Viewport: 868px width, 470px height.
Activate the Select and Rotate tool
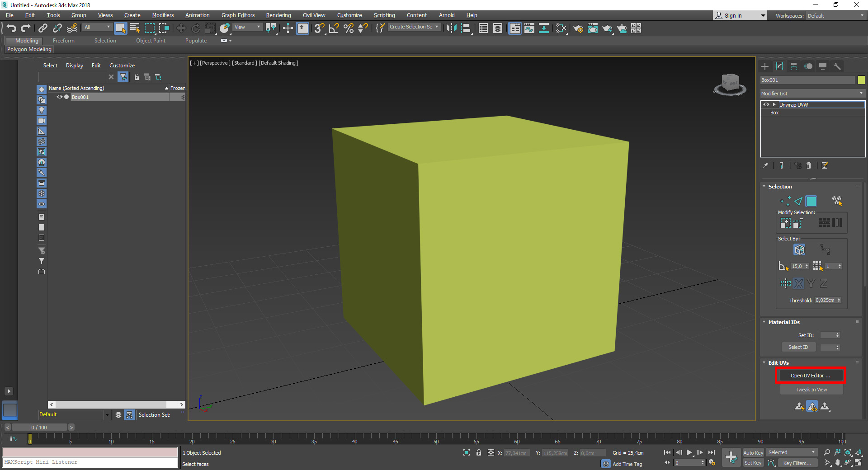(195, 28)
